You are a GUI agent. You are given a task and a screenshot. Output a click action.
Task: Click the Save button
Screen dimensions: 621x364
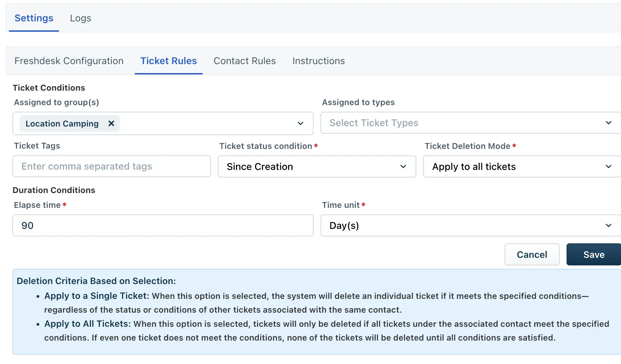(x=593, y=254)
